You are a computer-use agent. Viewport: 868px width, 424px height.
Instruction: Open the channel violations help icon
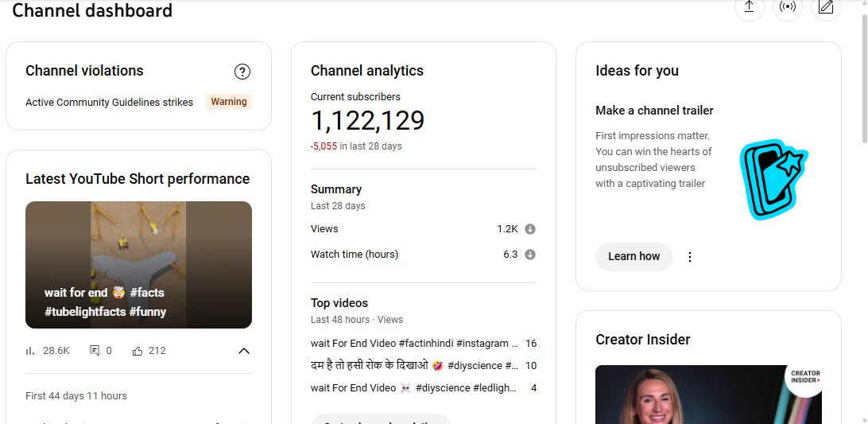pos(242,72)
